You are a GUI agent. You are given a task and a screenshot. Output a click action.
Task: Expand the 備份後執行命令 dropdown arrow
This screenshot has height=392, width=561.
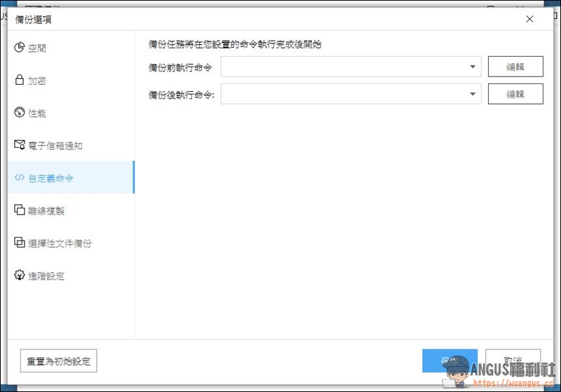coord(473,94)
